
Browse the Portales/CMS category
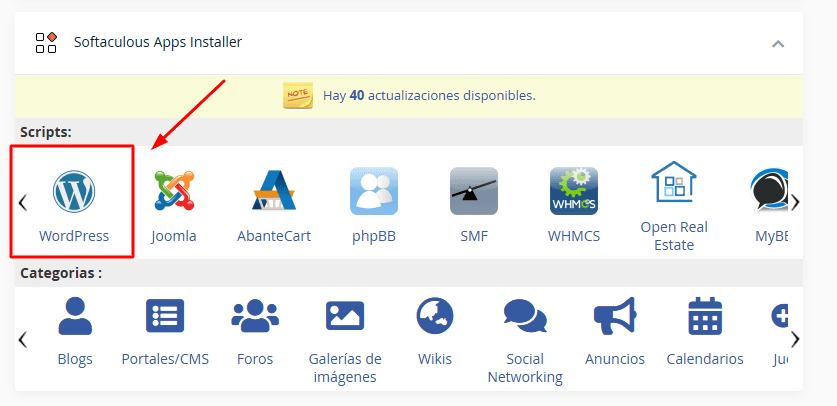click(x=165, y=330)
